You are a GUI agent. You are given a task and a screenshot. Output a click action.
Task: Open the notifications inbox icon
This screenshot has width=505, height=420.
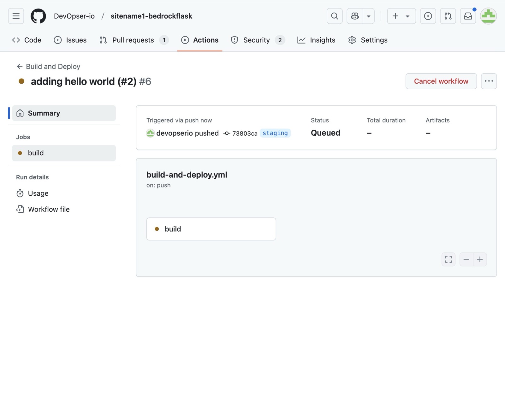468,16
